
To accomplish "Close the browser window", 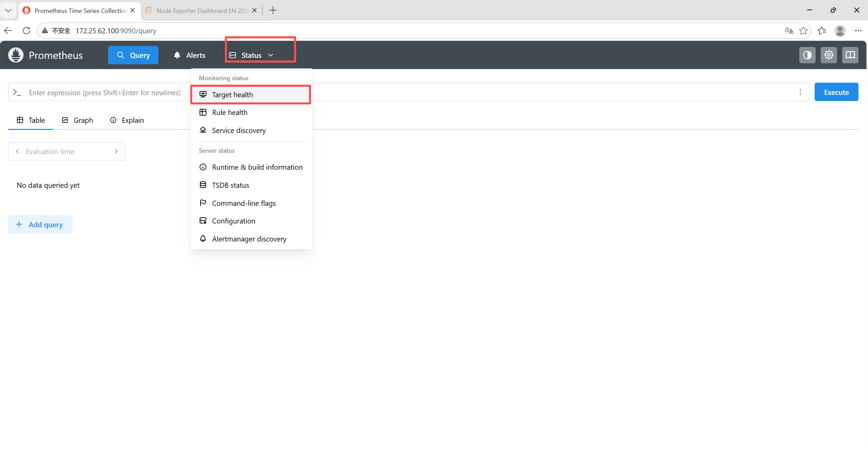I will tap(857, 10).
